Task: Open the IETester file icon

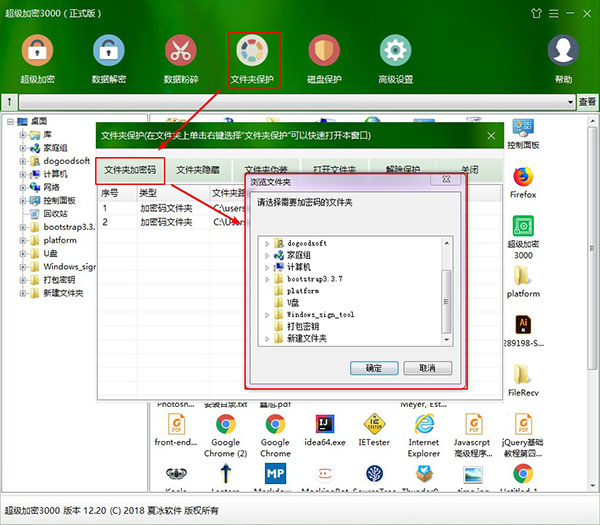Action: (x=375, y=426)
